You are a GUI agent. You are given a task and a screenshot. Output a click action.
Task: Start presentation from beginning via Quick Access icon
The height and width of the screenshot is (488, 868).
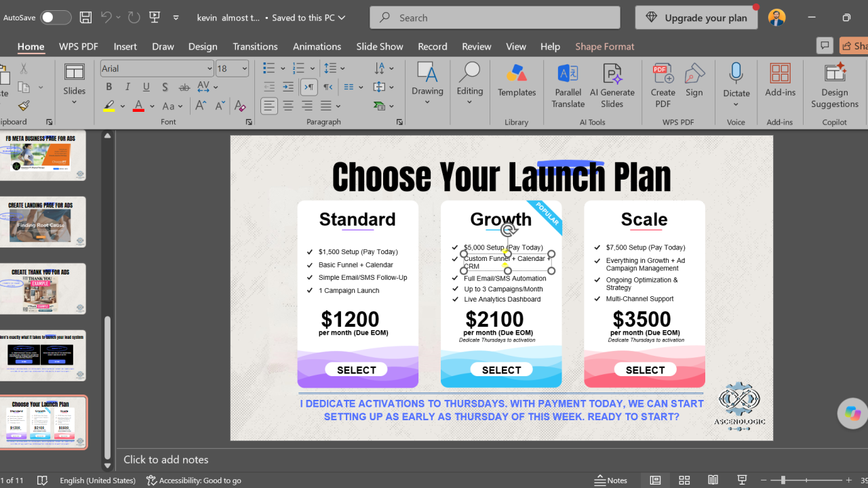[154, 18]
